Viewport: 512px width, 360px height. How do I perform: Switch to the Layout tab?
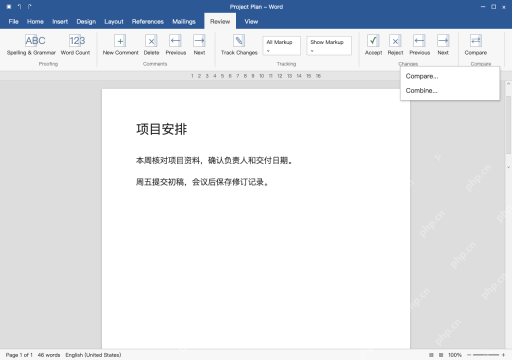pos(114,22)
